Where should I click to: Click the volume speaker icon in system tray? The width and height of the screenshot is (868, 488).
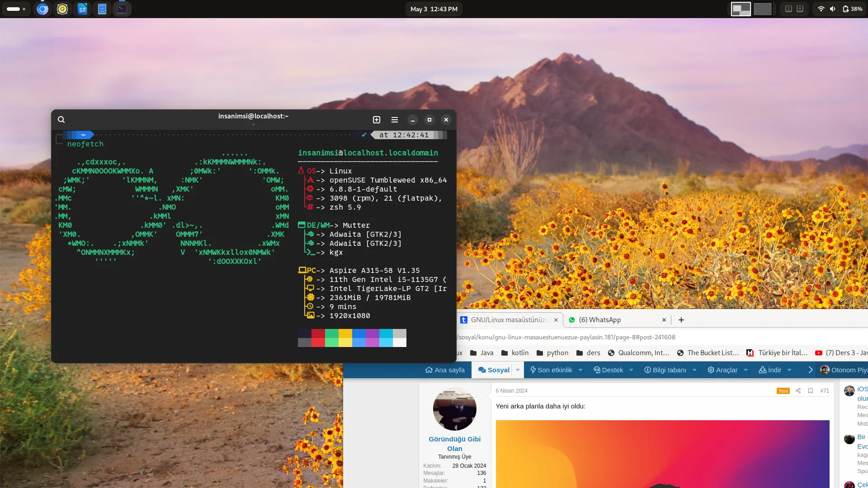(833, 9)
